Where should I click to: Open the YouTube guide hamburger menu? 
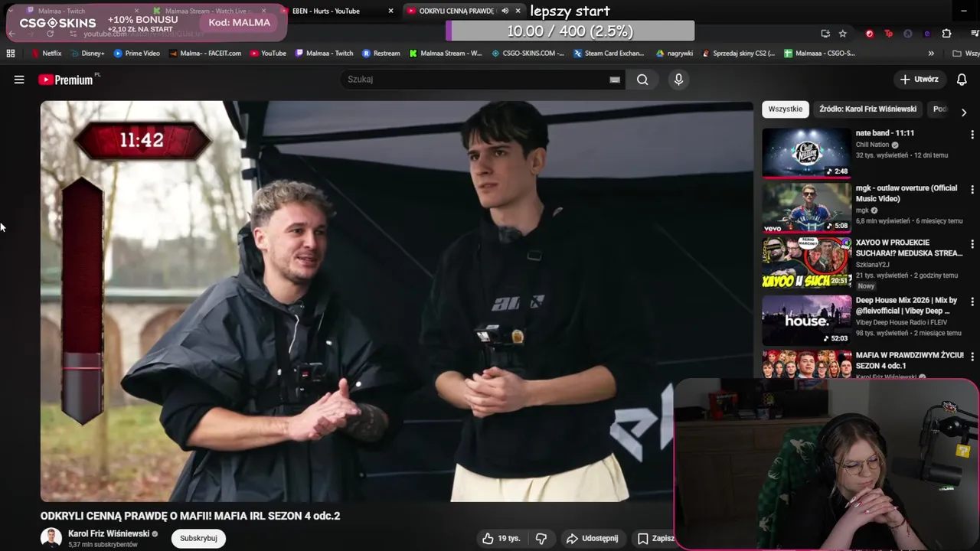point(19,80)
